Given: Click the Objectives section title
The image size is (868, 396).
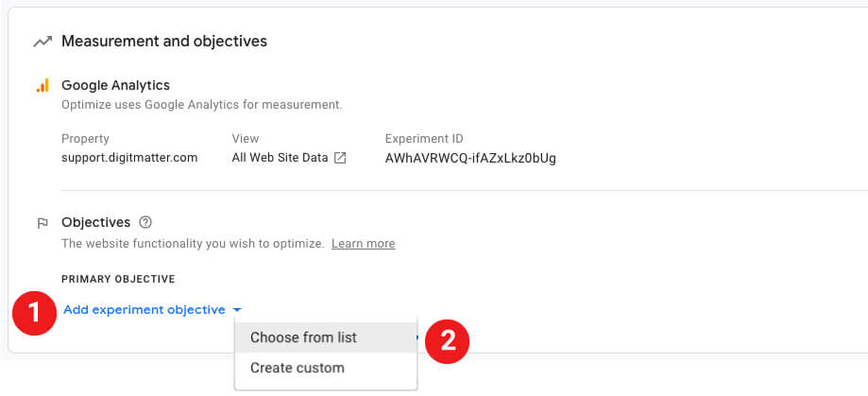Looking at the screenshot, I should click(x=95, y=223).
